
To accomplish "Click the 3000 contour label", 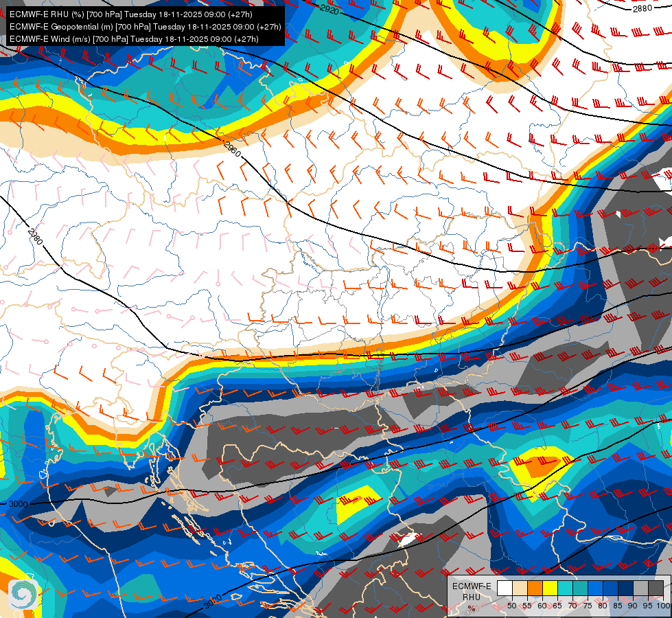I will 18,504.
